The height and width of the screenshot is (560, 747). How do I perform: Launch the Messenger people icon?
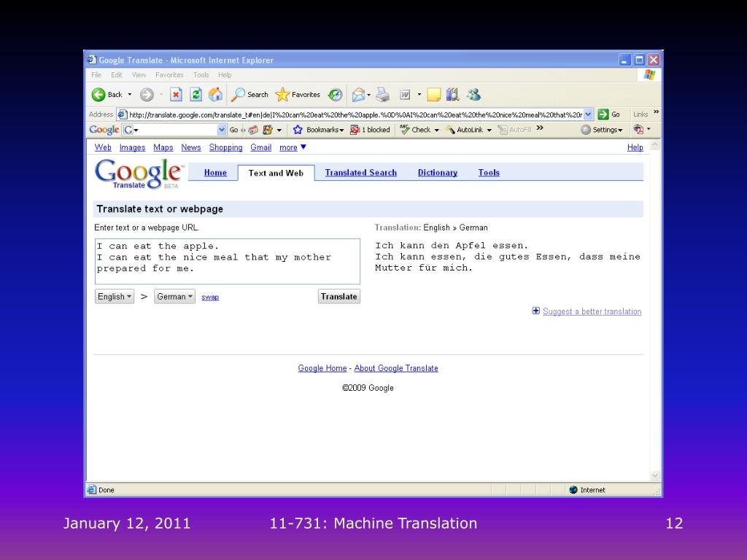(473, 95)
